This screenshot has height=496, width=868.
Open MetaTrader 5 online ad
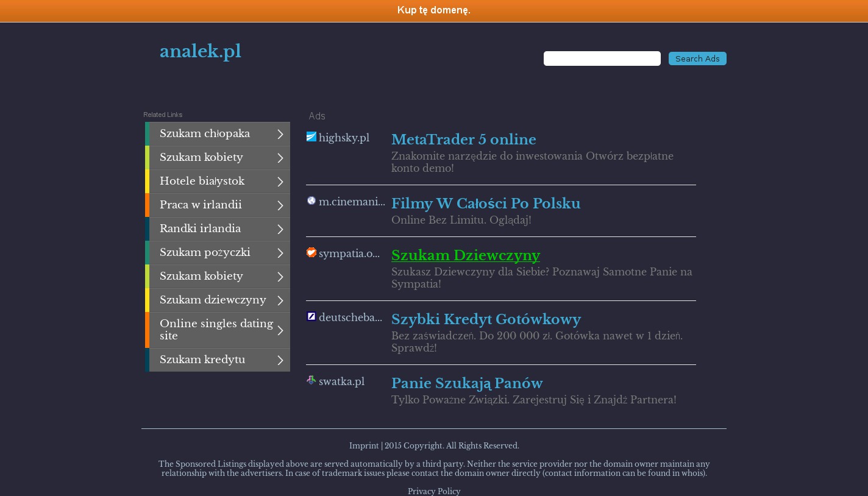[x=463, y=140]
